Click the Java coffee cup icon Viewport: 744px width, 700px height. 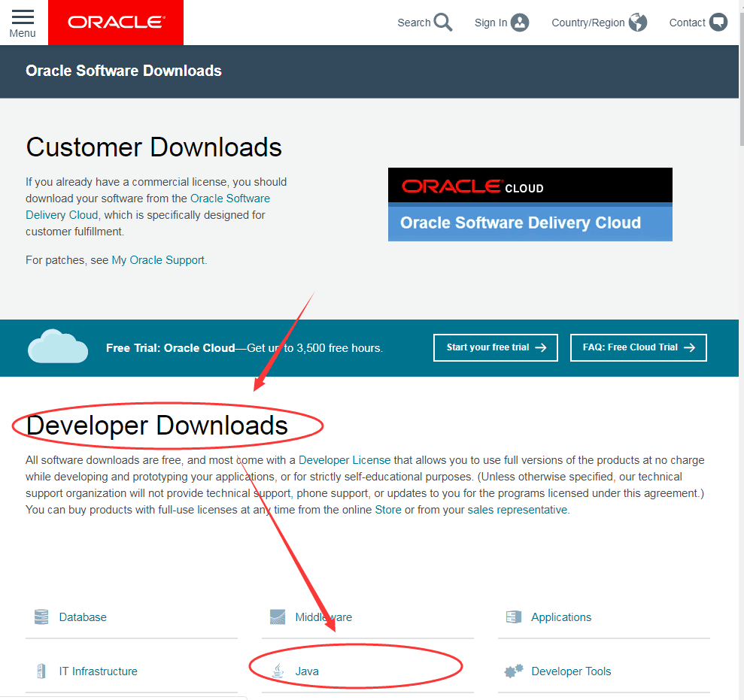(278, 671)
